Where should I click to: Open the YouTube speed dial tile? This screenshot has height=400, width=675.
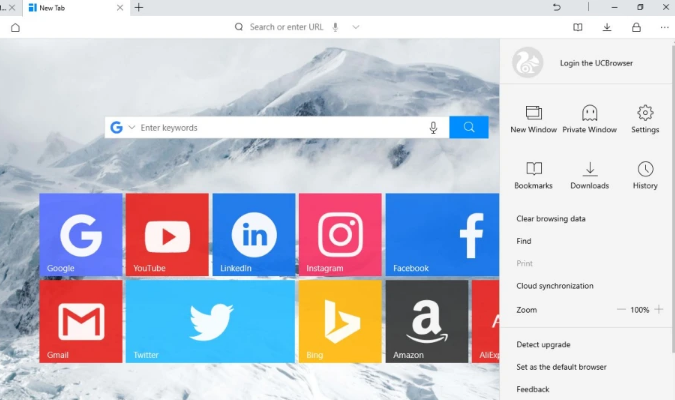(x=167, y=235)
